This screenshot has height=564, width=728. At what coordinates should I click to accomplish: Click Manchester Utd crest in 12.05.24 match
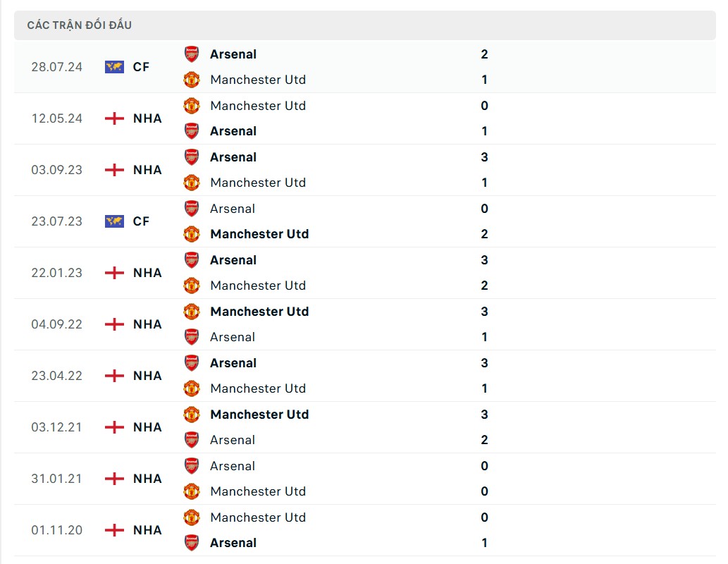[192, 106]
